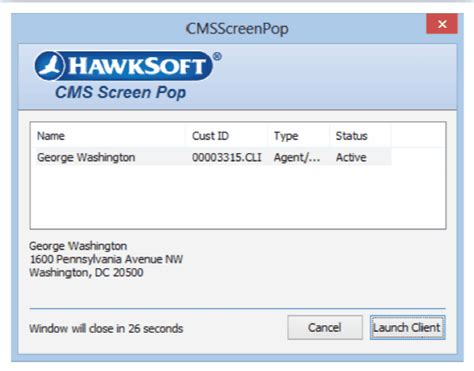The height and width of the screenshot is (371, 474).
Task: Click the Agent/... type cell
Action: [x=297, y=157]
